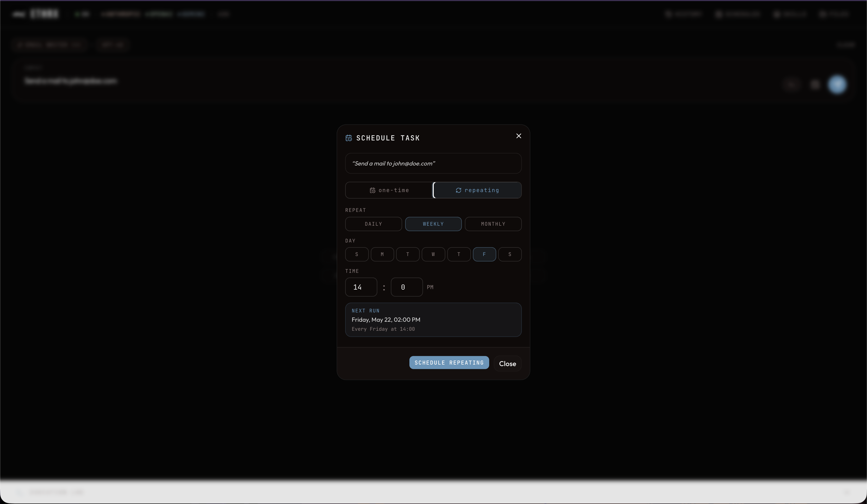The height and width of the screenshot is (504, 867).
Task: Click the "Friday, May 22, 02:00 PM" text
Action: point(386,320)
